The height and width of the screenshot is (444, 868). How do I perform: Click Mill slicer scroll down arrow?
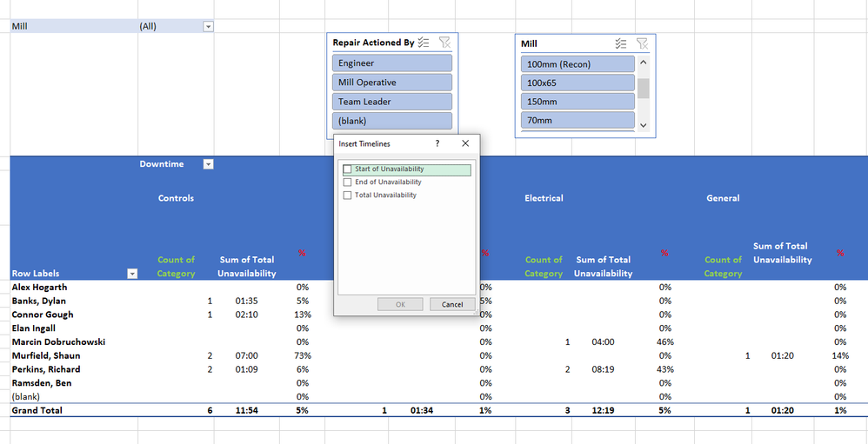[643, 125]
